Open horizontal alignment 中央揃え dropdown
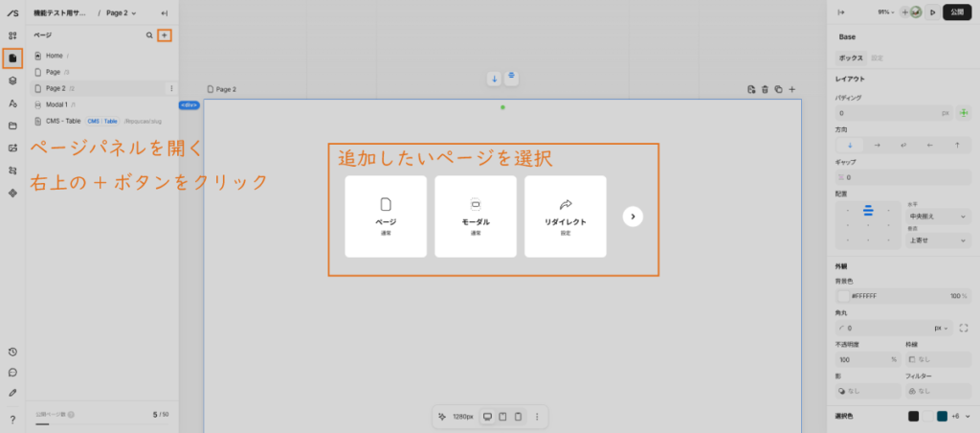Viewport: 980px width, 433px height. [938, 216]
